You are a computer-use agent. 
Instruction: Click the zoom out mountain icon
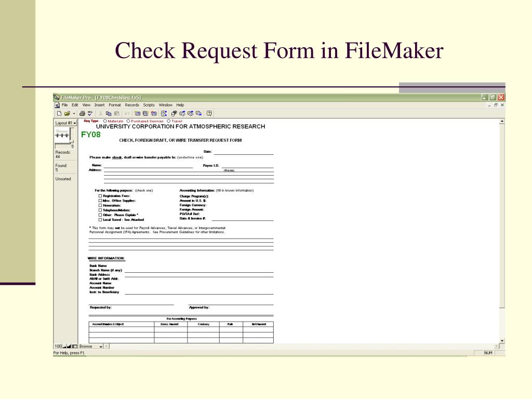pos(64,347)
